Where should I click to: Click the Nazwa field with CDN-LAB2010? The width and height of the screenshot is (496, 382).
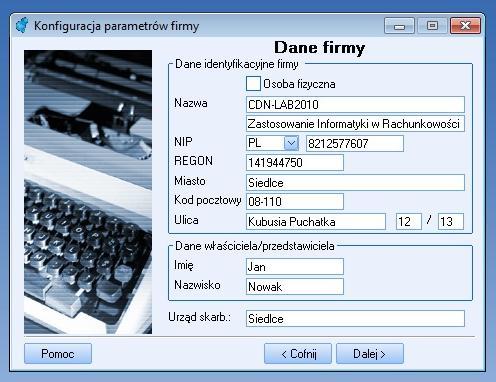click(355, 105)
